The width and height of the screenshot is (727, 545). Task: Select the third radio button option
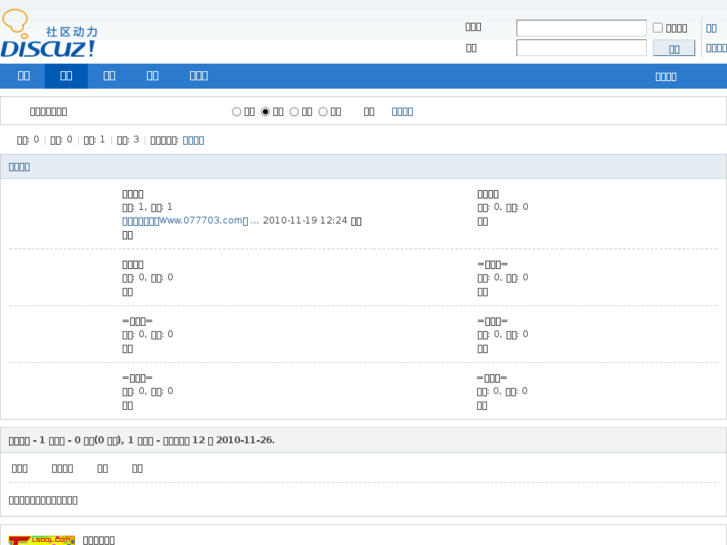[294, 112]
